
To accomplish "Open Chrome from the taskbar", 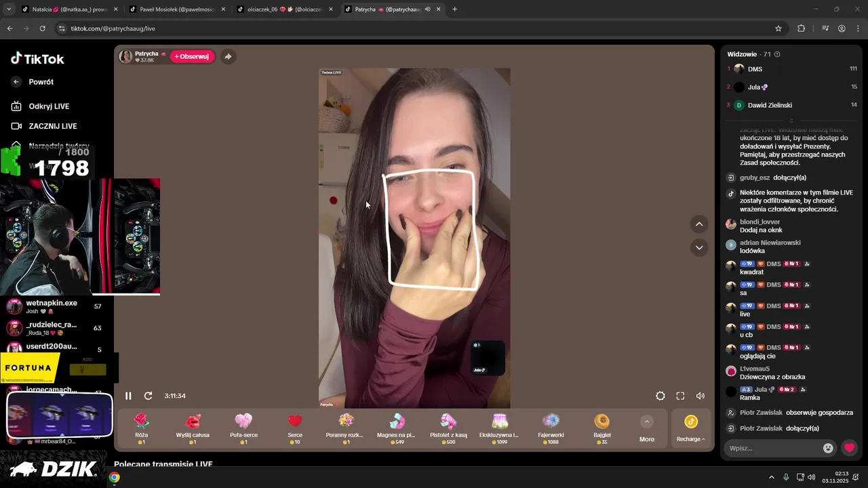I will [x=115, y=477].
